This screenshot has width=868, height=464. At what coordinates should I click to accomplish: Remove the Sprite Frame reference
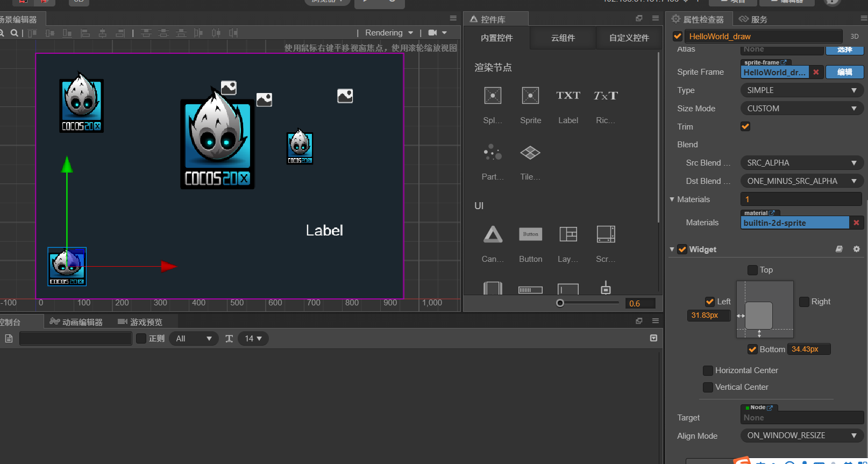coord(816,72)
